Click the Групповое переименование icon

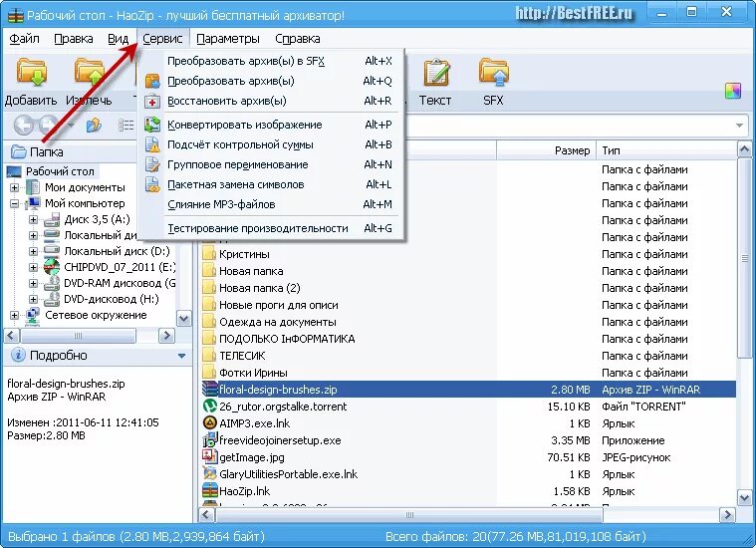click(152, 164)
